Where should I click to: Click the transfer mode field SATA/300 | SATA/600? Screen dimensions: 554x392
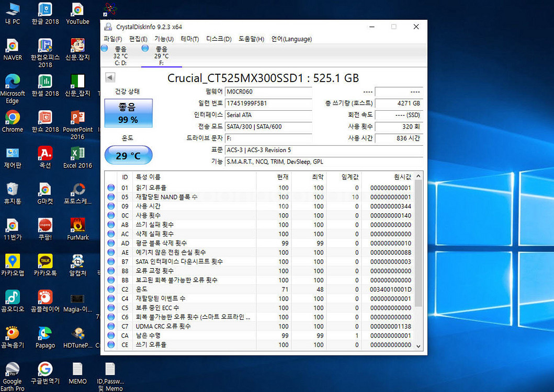268,127
